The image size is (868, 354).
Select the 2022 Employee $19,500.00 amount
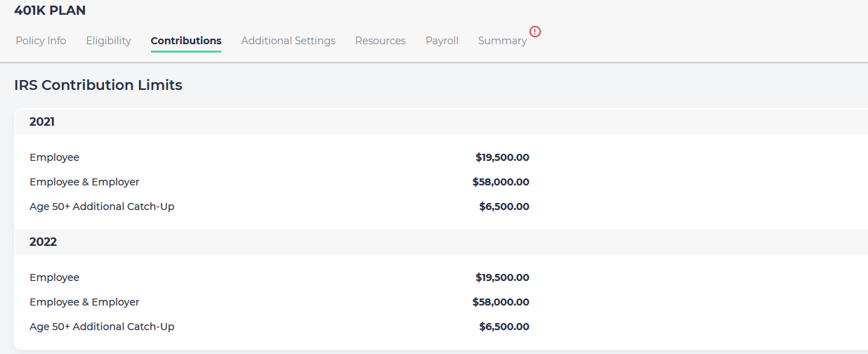[502, 277]
